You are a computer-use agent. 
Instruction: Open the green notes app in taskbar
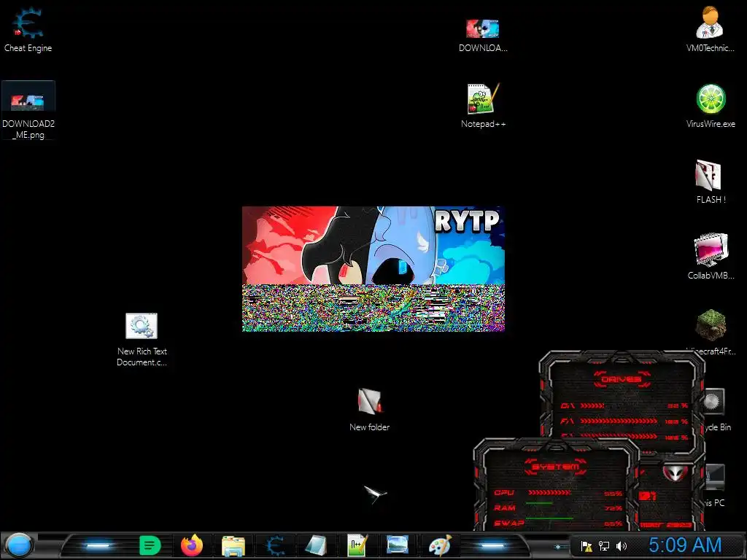[x=150, y=545]
